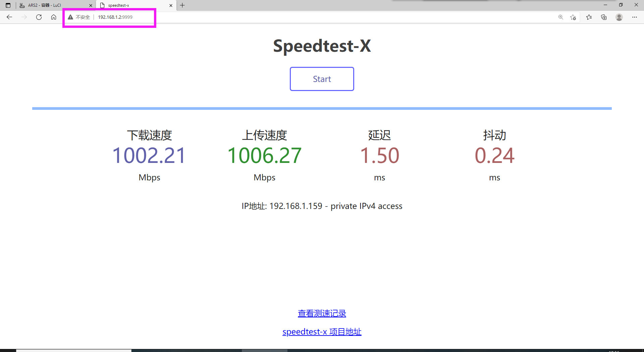Click the blue test progress bar
Screen dimensions: 644x352
[322, 108]
